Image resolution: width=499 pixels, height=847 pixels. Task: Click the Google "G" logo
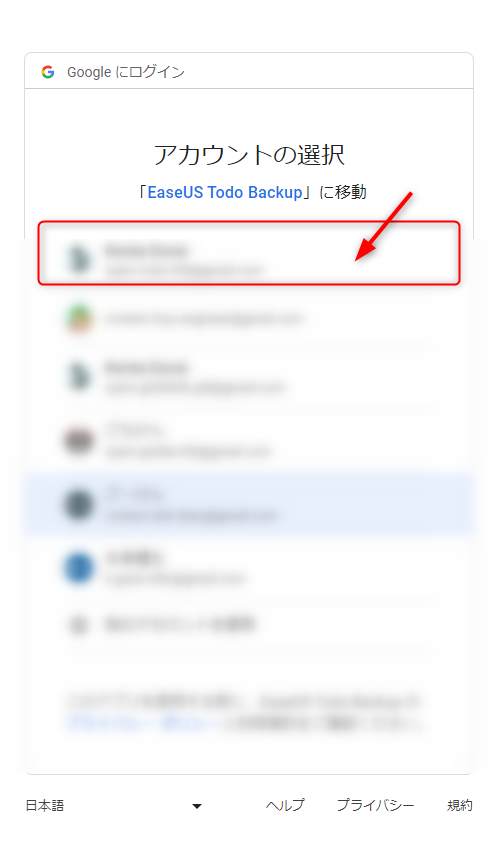[48, 72]
